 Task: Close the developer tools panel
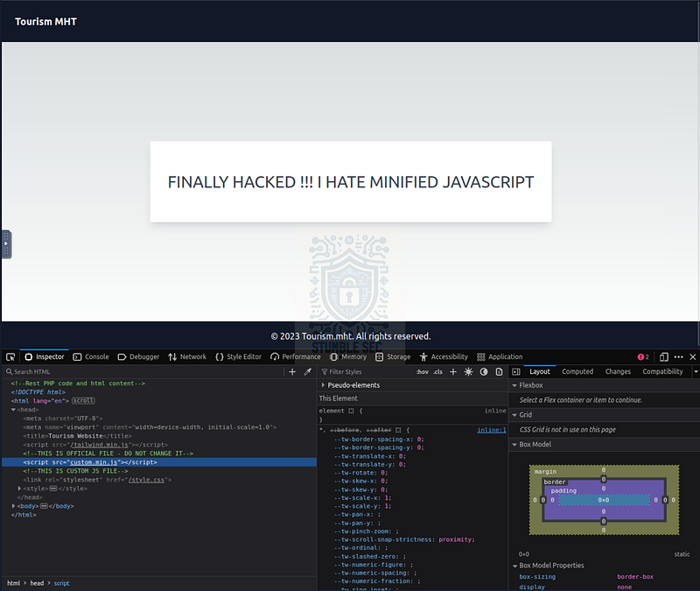693,357
